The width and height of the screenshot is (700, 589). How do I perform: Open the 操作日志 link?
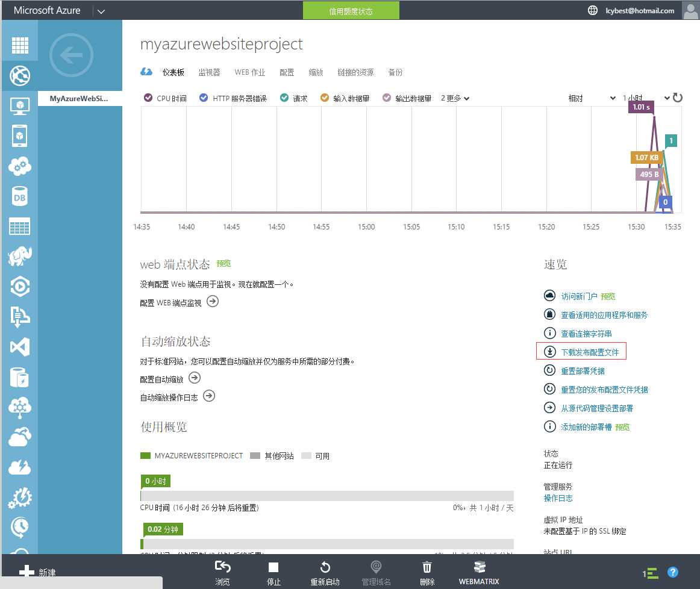558,498
